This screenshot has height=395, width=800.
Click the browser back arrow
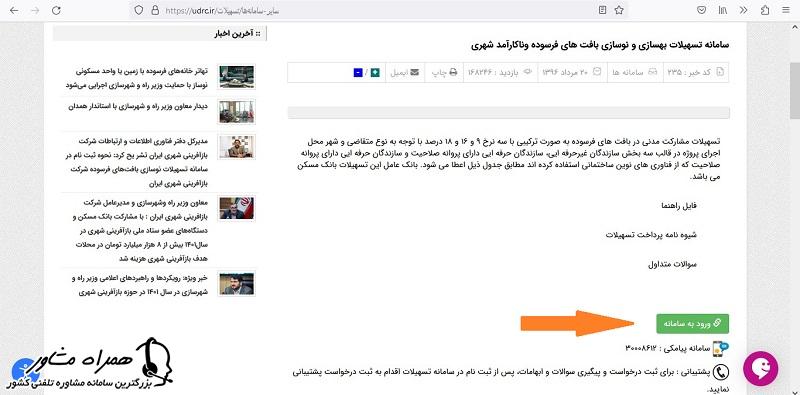coord(14,10)
